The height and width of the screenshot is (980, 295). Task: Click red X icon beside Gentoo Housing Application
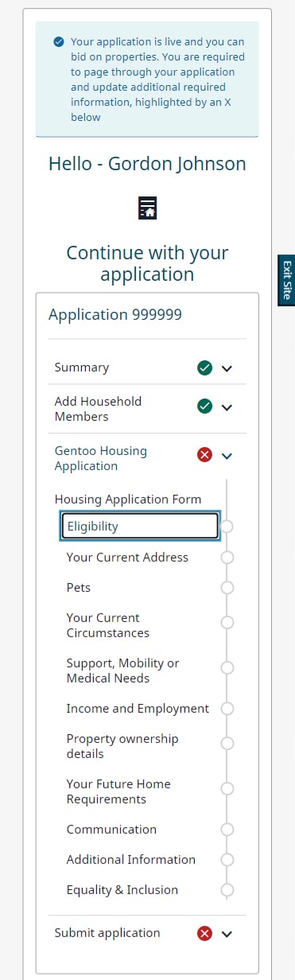coord(204,455)
